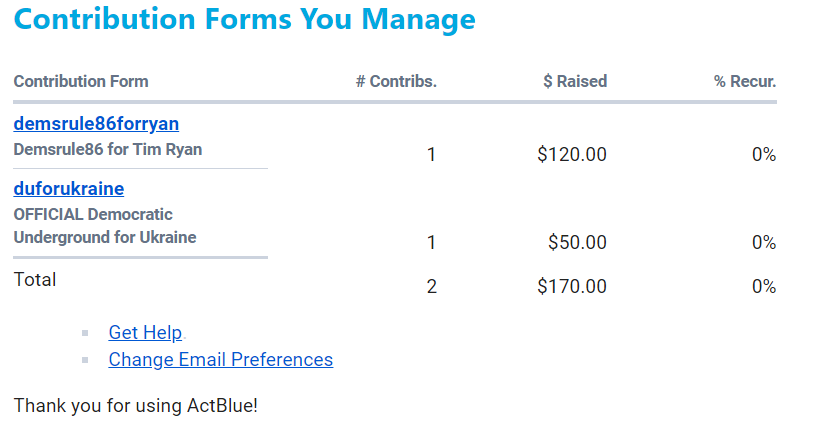The width and height of the screenshot is (814, 425).
Task: Click the bullet marker beside Get Help
Action: (x=86, y=333)
